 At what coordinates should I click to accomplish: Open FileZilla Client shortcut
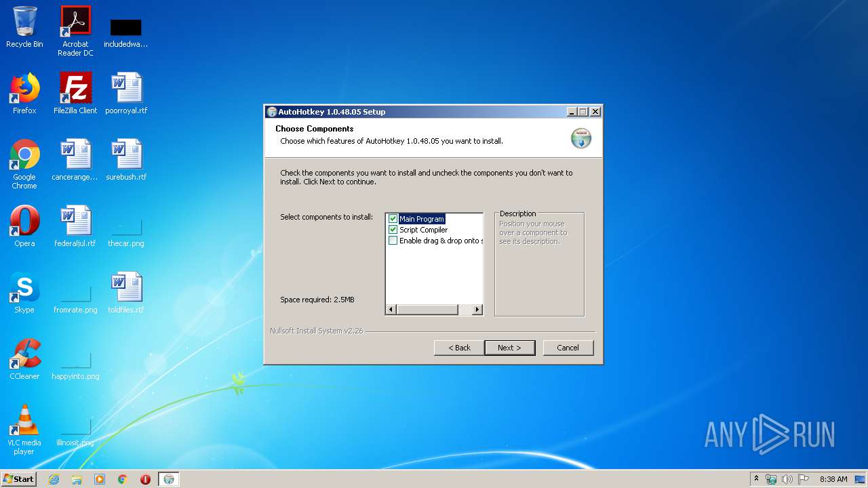75,94
